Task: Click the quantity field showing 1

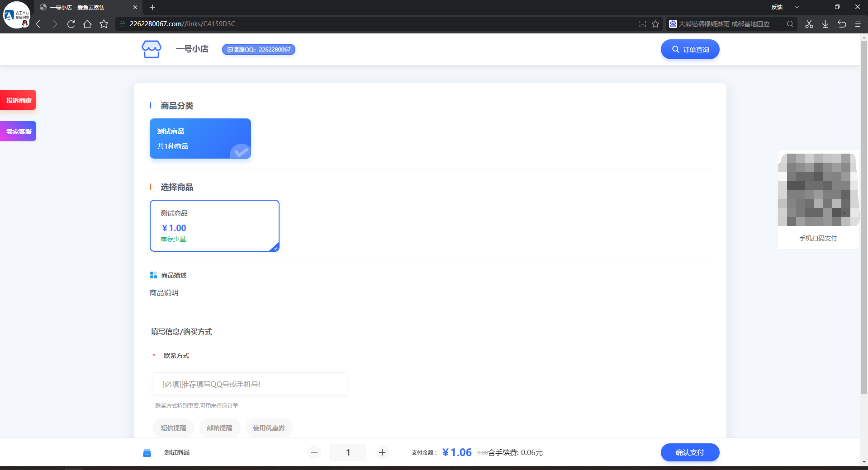Action: tap(348, 452)
